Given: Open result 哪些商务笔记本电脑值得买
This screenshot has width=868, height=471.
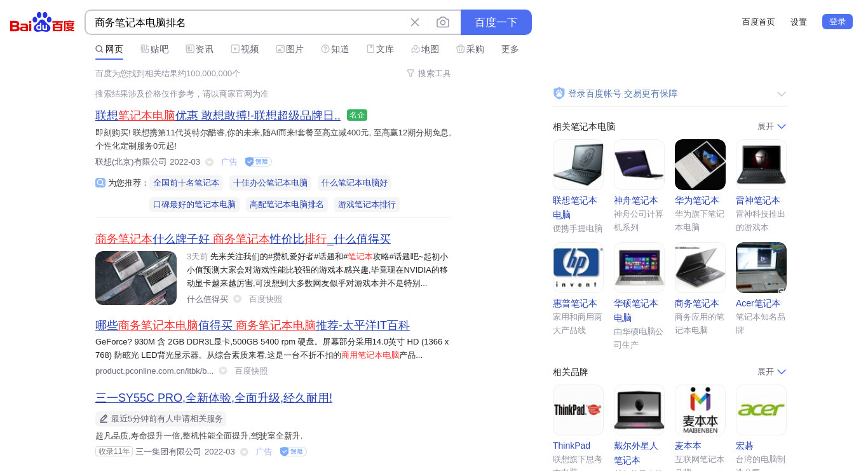Looking at the screenshot, I should (x=252, y=325).
